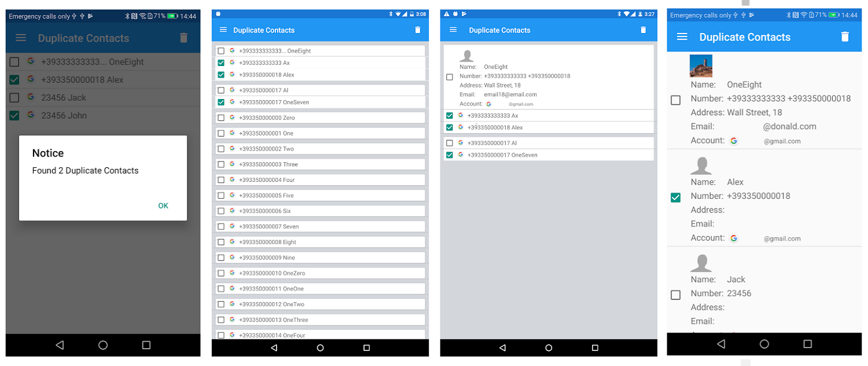This screenshot has width=868, height=366.
Task: Select the checkbox for +393350000017 OneSeven
Action: [x=220, y=102]
